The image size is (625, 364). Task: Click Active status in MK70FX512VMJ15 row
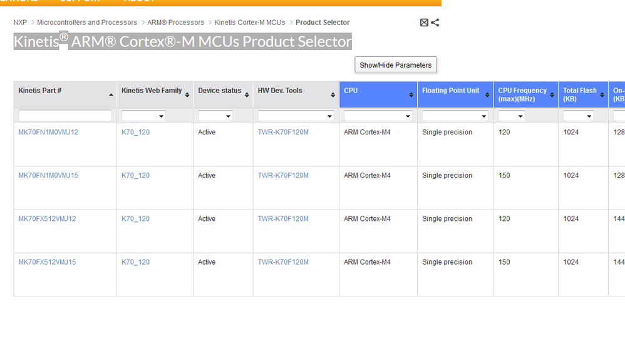tap(207, 263)
